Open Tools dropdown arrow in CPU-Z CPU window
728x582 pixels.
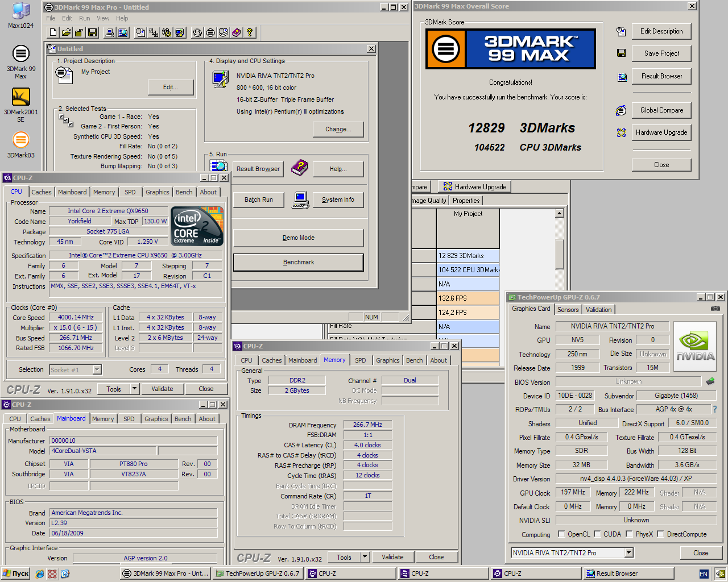point(134,389)
